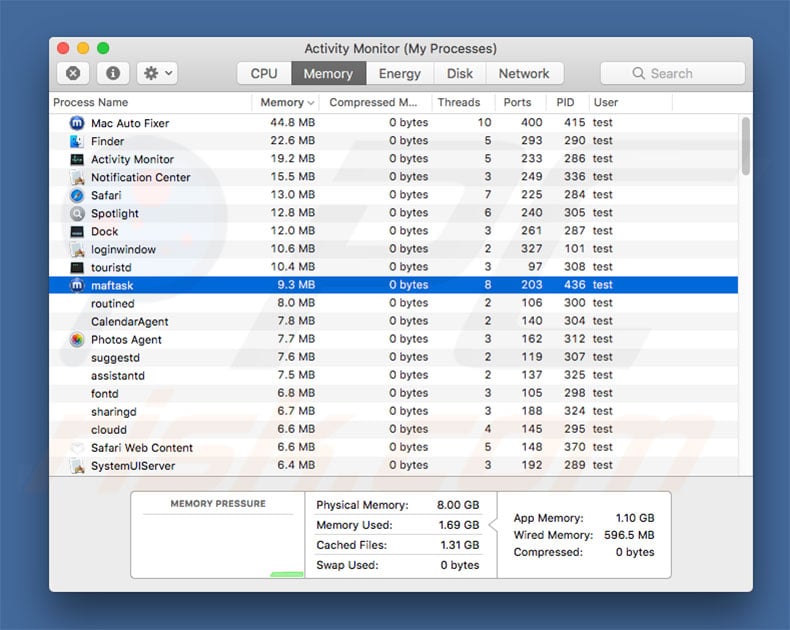Click the Cached Files 1.31 GB value
The height and width of the screenshot is (630, 790).
click(x=459, y=545)
